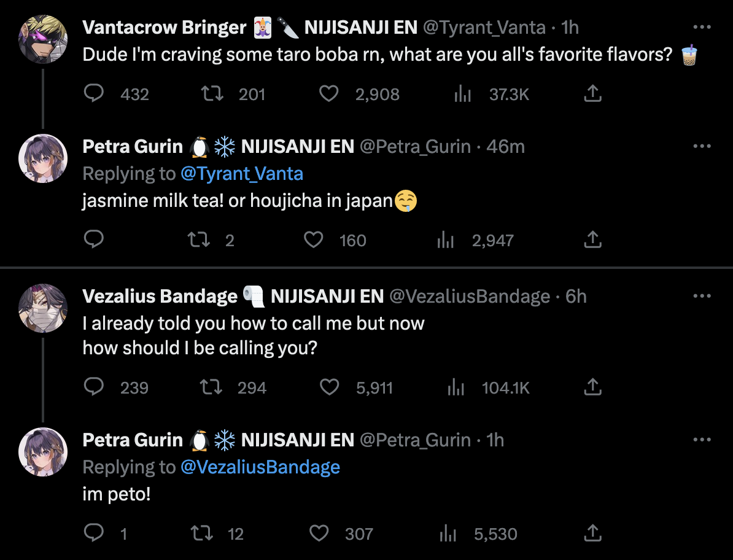Reply to Vantacrow's taro boba tweet
Screen dimensions: 733x560
[x=93, y=93]
